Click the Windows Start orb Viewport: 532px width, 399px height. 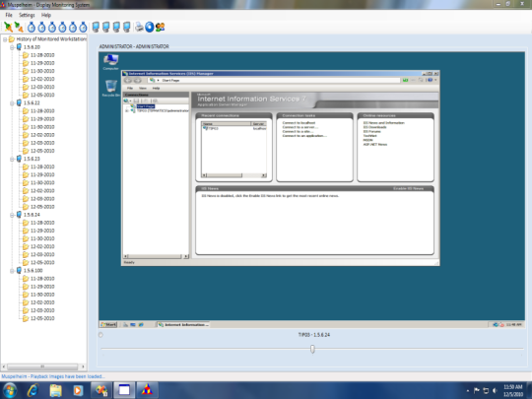(10, 390)
